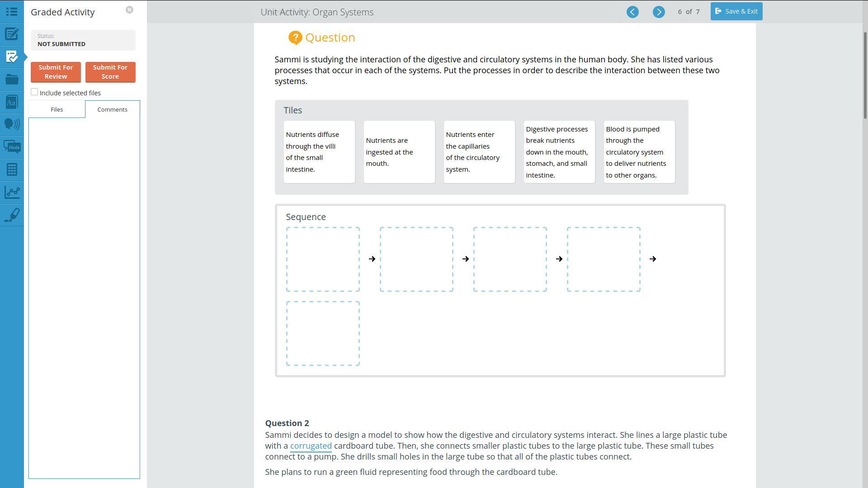Click Submit For Score button
This screenshot has height=488, width=868.
point(110,72)
